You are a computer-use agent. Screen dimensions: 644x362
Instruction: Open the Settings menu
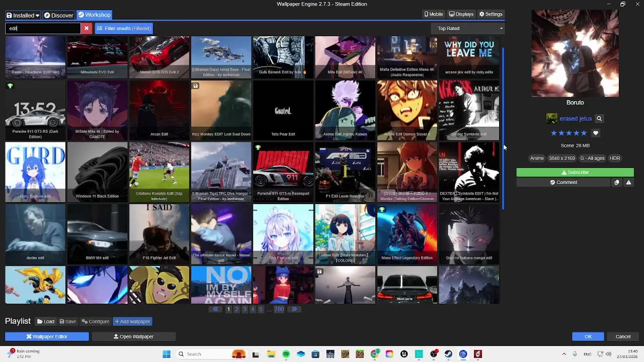pyautogui.click(x=491, y=14)
